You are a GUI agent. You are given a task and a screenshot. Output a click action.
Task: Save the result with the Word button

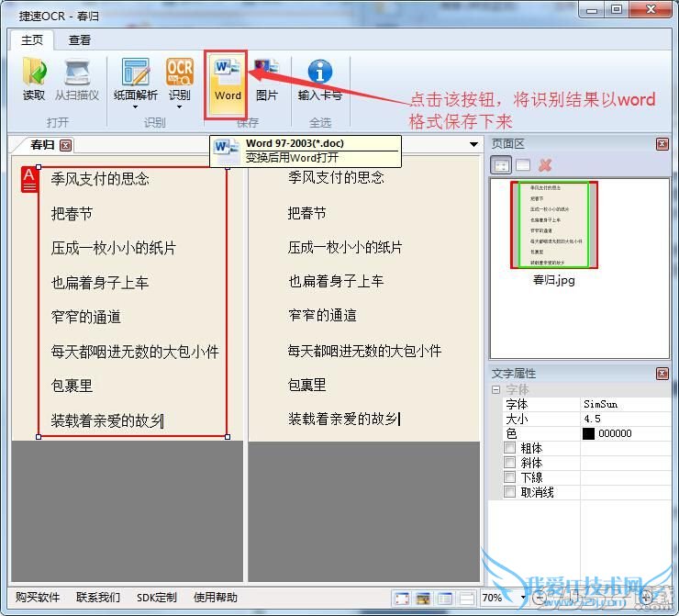coord(226,84)
